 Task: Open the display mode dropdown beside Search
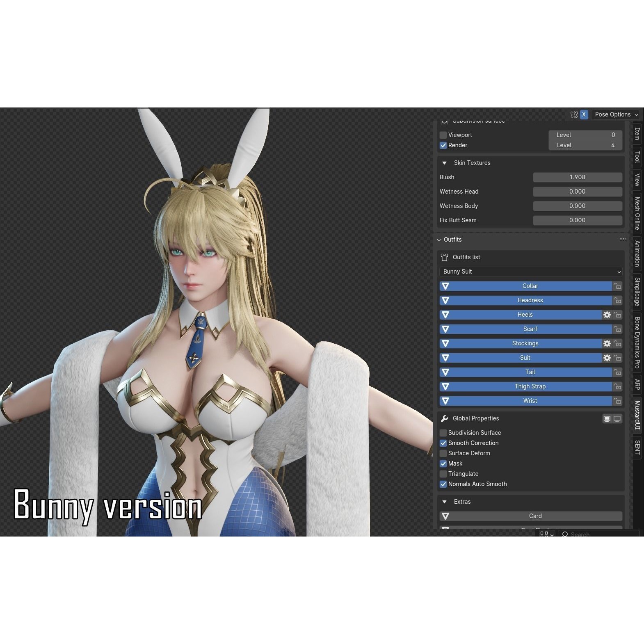[547, 534]
